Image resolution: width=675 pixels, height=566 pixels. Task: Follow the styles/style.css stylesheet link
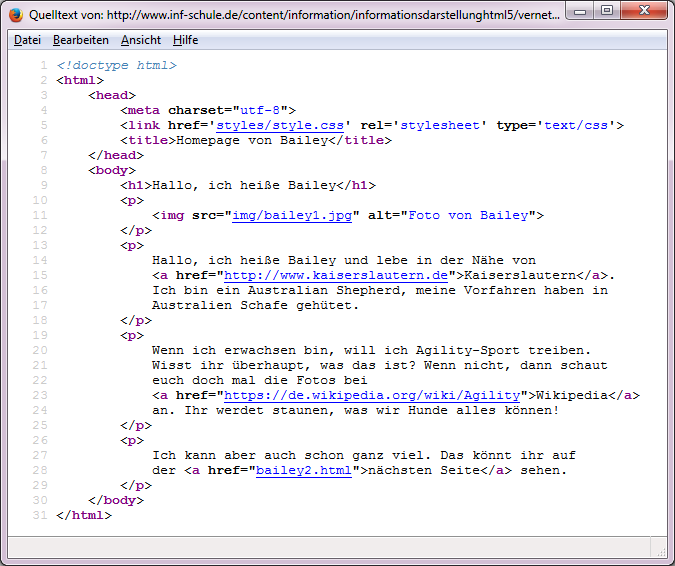(x=281, y=125)
